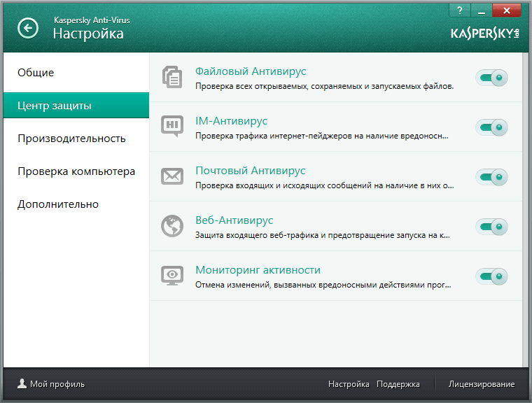Open Веб-Антивирус settings link

coord(234,220)
